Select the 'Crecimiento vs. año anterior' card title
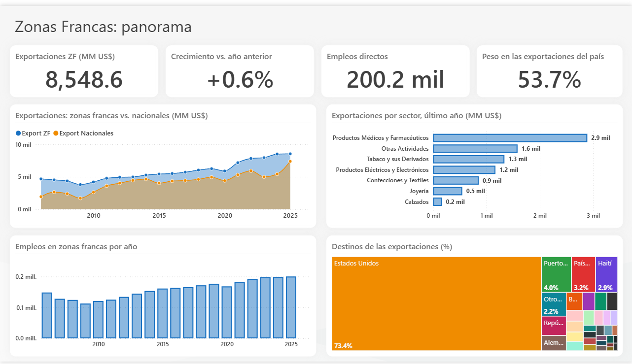632x364 pixels. 221,57
